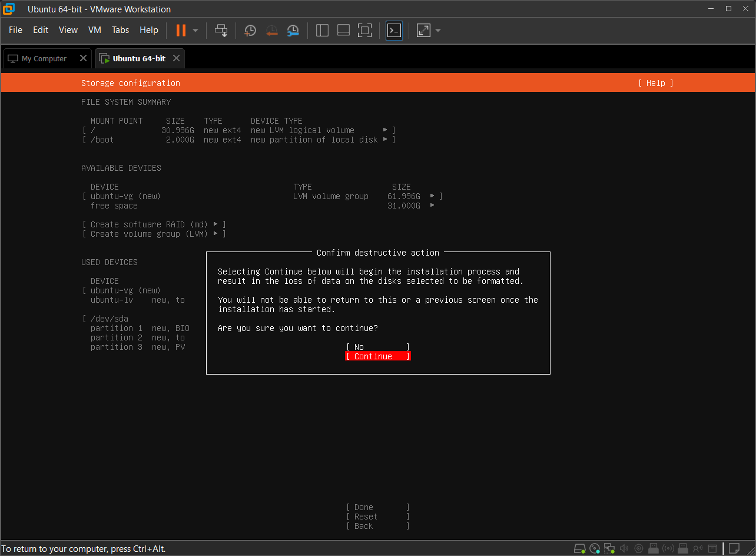The height and width of the screenshot is (556, 756).
Task: Click the hard disk status bar icon
Action: [x=579, y=548]
